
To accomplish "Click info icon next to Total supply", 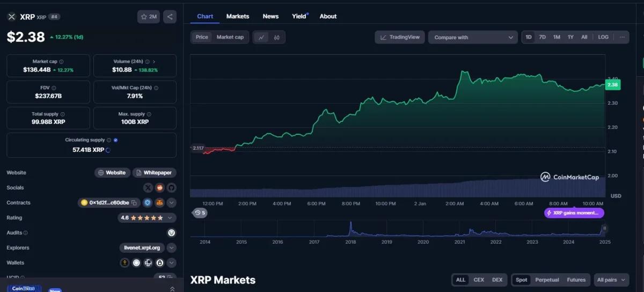I will click(63, 114).
